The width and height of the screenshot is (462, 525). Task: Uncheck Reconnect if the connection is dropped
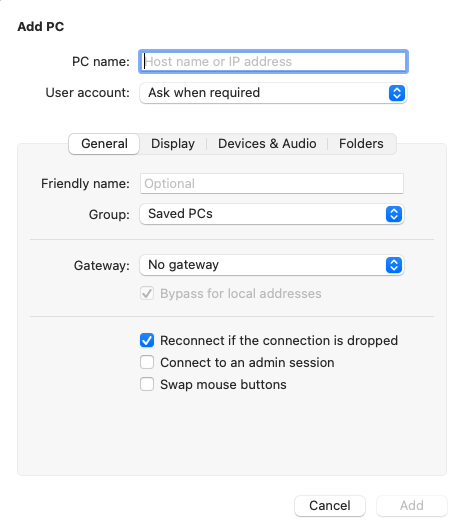coord(147,340)
